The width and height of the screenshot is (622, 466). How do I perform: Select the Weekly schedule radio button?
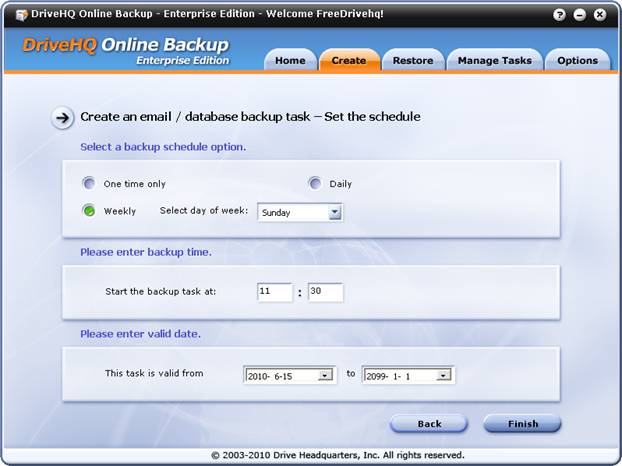89,211
